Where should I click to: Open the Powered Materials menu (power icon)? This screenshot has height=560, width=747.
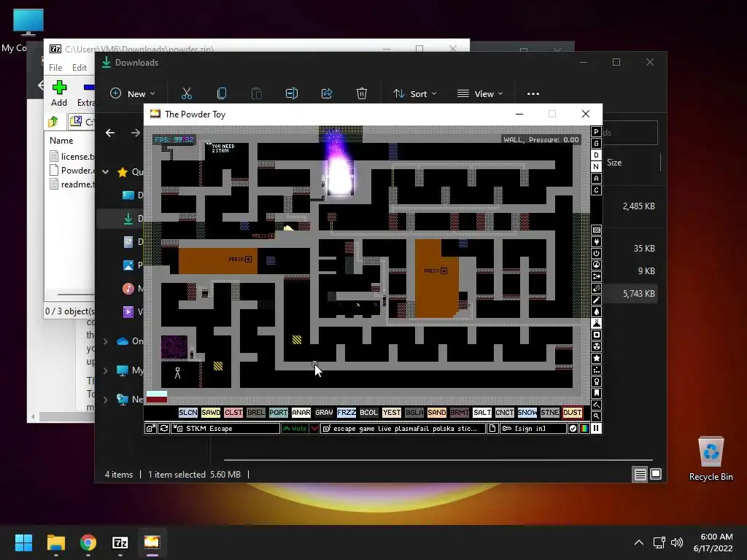pyautogui.click(x=596, y=253)
